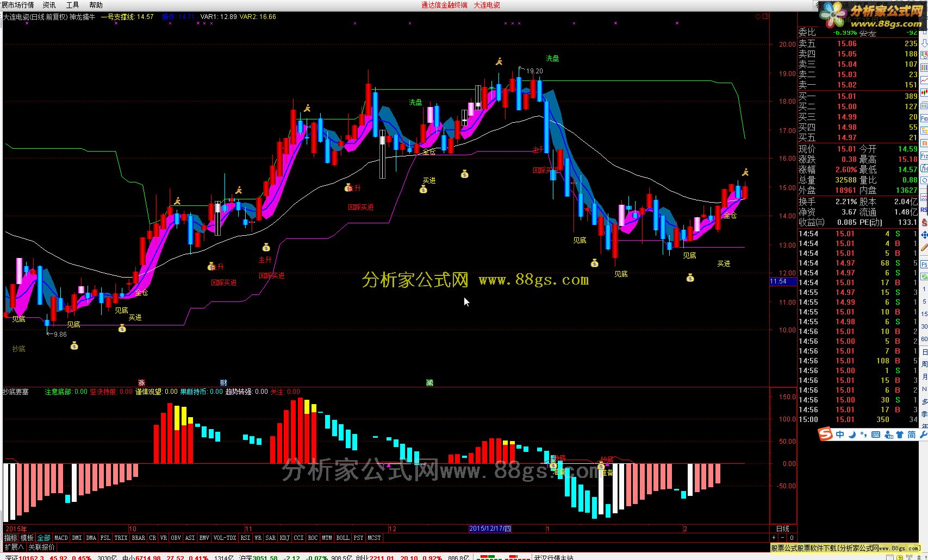Select the 模板 tab
The width and height of the screenshot is (928, 560).
(x=27, y=538)
